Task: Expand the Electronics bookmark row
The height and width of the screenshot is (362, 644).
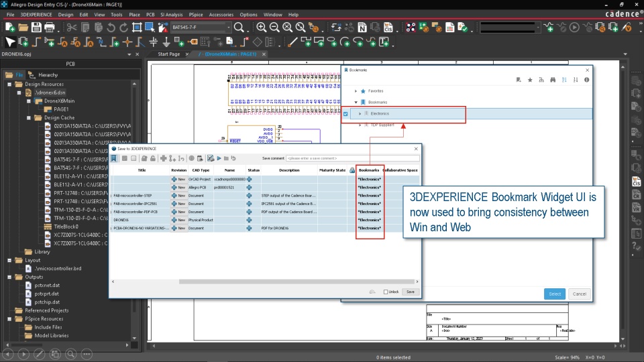Action: click(360, 114)
